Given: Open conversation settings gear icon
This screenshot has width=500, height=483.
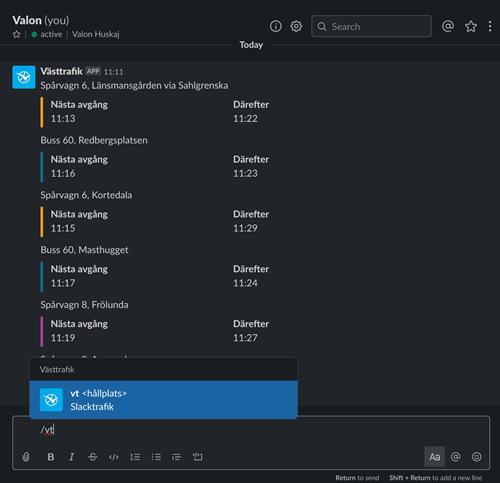Looking at the screenshot, I should 296,26.
